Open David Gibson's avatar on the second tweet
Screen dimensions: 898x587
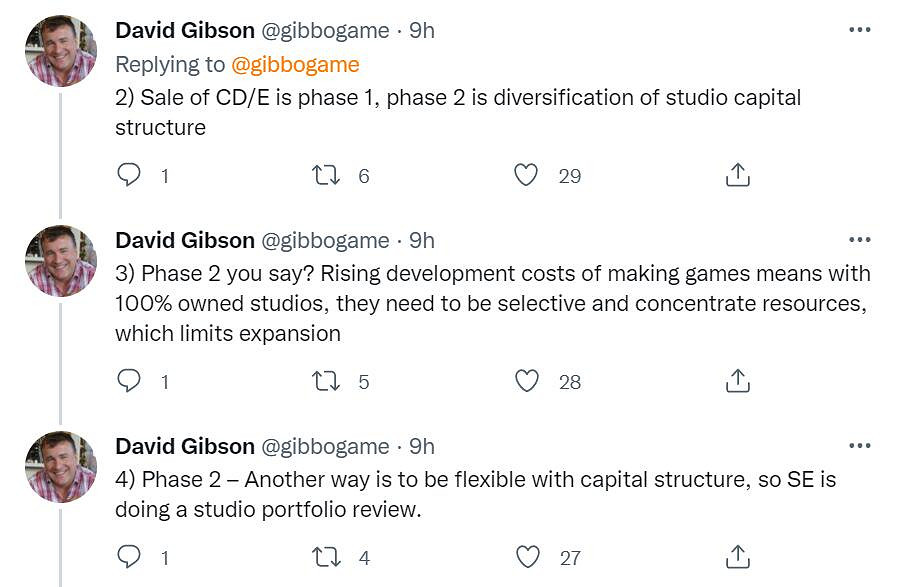[60, 260]
